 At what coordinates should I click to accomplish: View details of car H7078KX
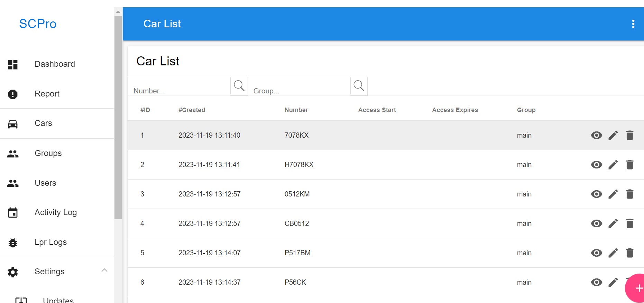click(x=596, y=165)
